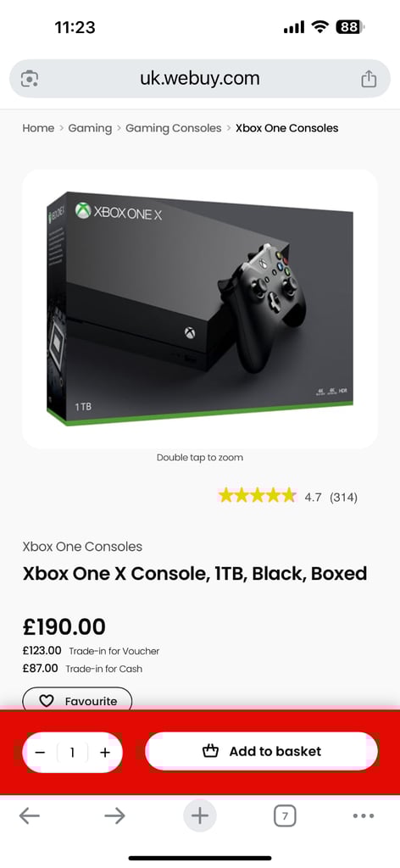This screenshot has height=868, width=400.
Task: Open the Xbox One Consoles breadcrumb
Action: (286, 128)
